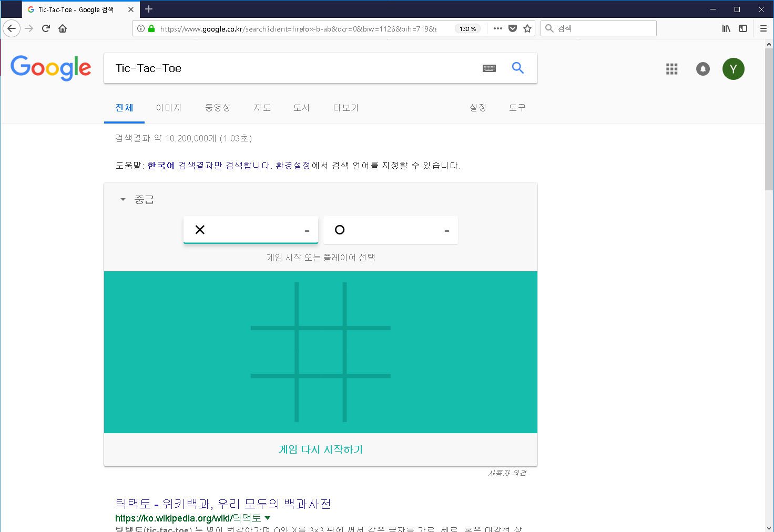Toggle the Firefox sidebar icon

(743, 28)
